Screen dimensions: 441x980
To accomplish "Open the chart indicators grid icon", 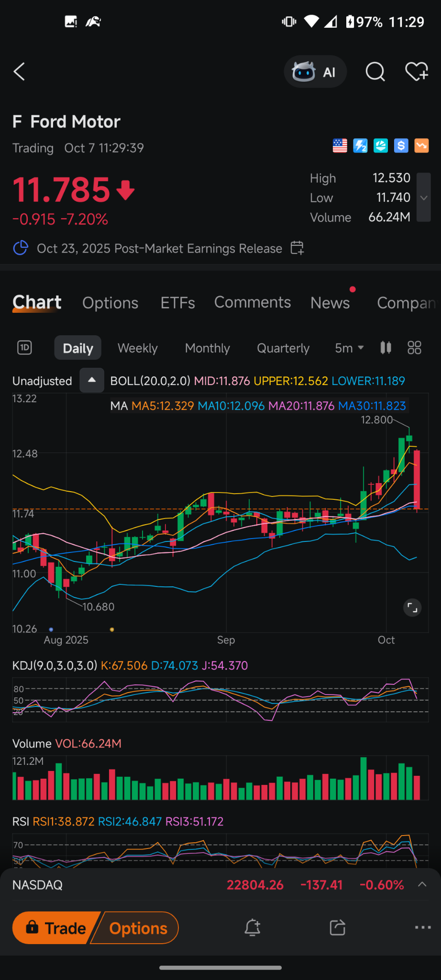I will coord(414,348).
